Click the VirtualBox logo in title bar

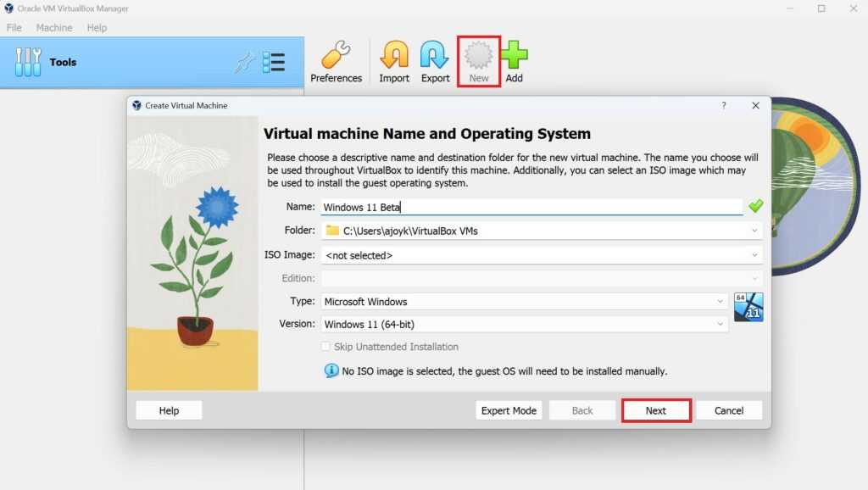(x=8, y=8)
